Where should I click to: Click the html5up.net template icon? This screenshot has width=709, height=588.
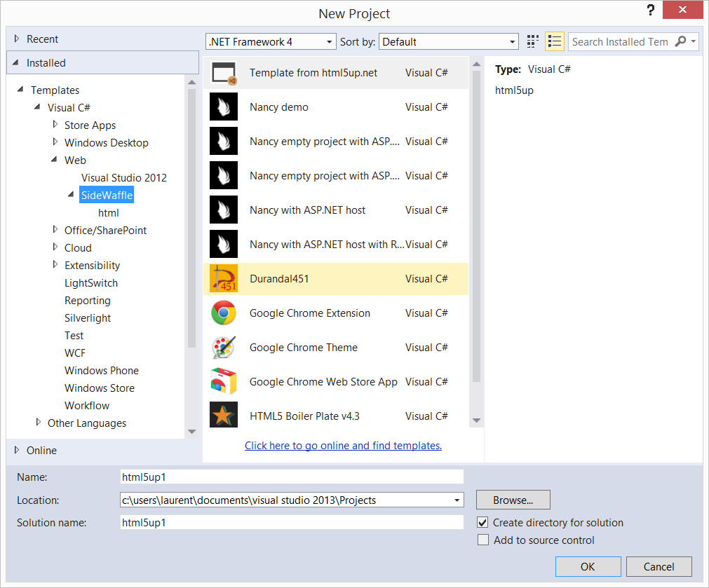click(x=224, y=73)
